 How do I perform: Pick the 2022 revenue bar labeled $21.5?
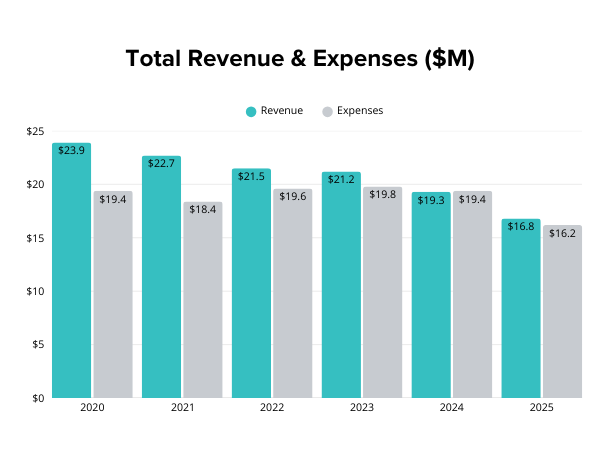pyautogui.click(x=251, y=283)
